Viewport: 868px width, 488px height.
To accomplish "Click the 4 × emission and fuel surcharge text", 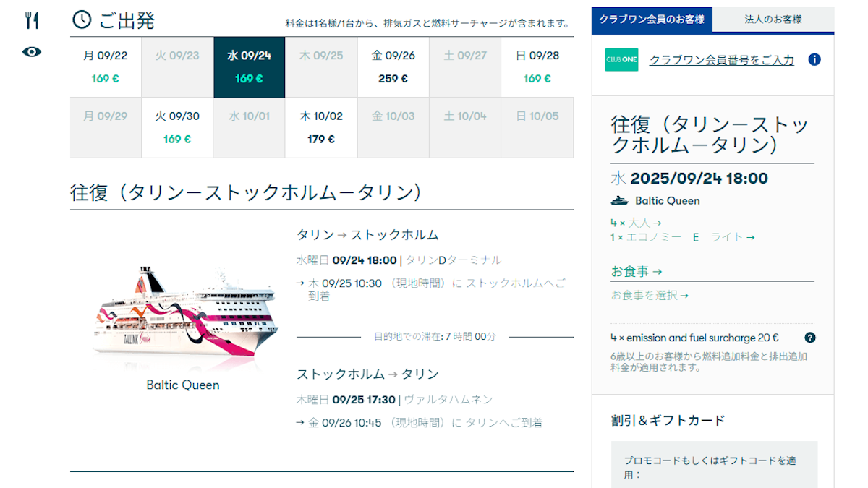I will point(694,338).
